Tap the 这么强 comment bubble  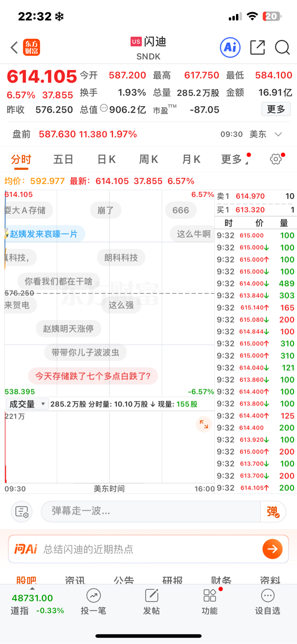[121, 305]
